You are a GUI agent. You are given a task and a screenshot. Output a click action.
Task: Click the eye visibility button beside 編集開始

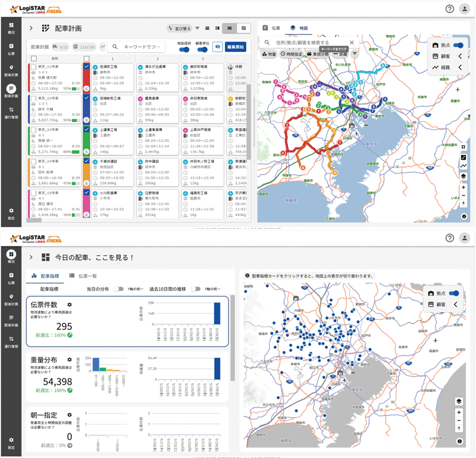coord(217,47)
